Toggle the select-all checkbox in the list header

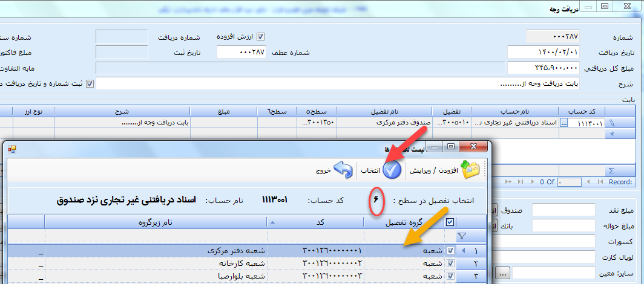tap(450, 222)
